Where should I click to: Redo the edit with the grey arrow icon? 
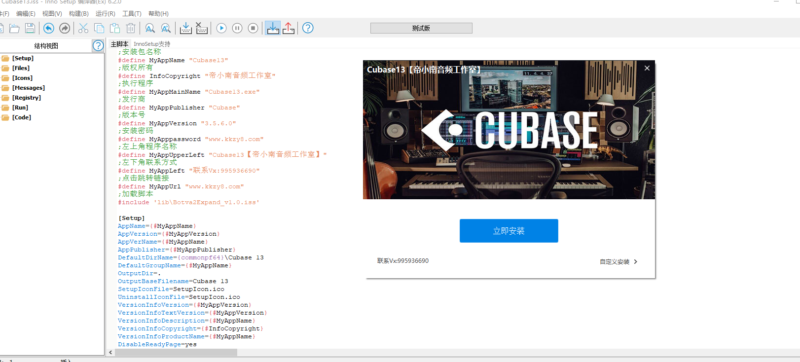tap(64, 28)
